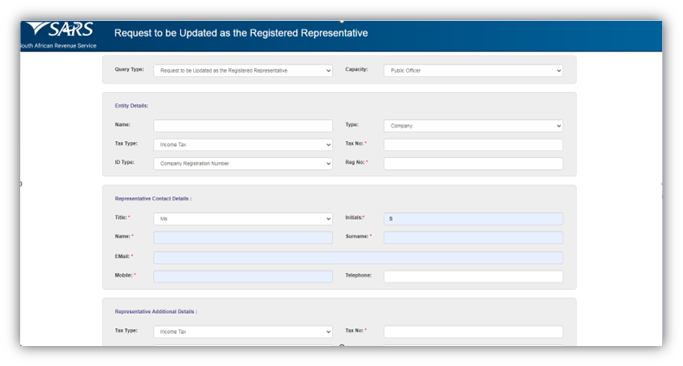Click the entity Name input field
Image resolution: width=683 pixels, height=366 pixels.
[x=243, y=126]
